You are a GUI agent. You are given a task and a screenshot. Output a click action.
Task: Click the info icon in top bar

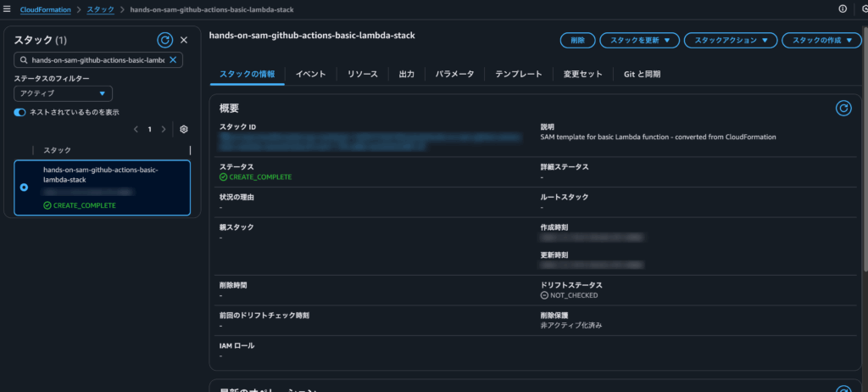click(x=843, y=8)
